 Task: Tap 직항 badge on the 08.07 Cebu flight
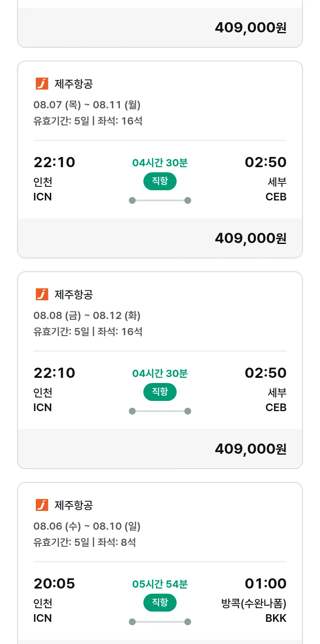click(x=160, y=181)
